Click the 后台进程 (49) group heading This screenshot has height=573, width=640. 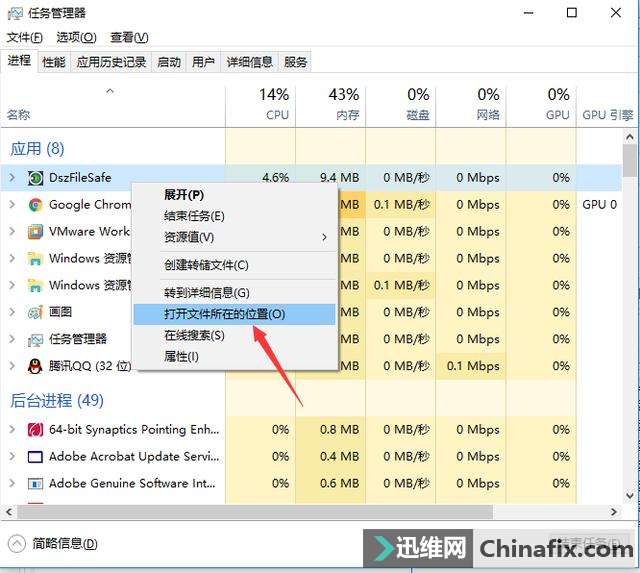point(57,400)
